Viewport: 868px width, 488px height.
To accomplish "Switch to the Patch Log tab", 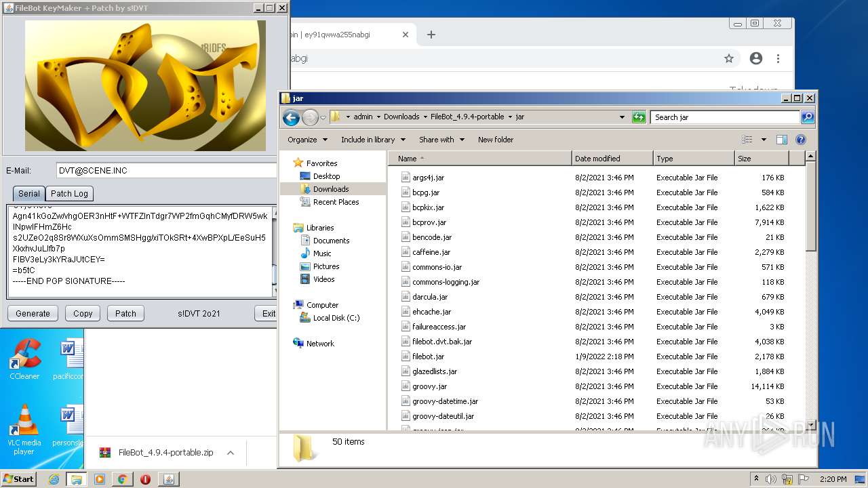I will (x=69, y=193).
